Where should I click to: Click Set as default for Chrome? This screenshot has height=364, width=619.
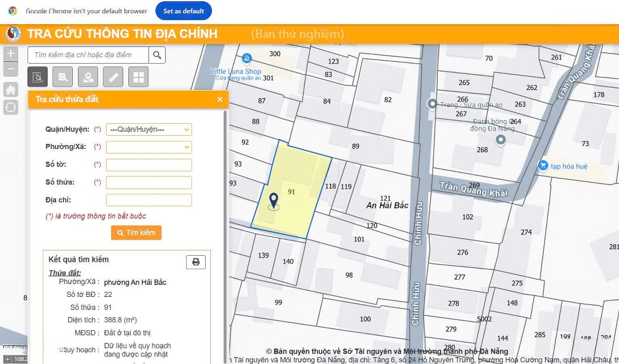click(183, 11)
